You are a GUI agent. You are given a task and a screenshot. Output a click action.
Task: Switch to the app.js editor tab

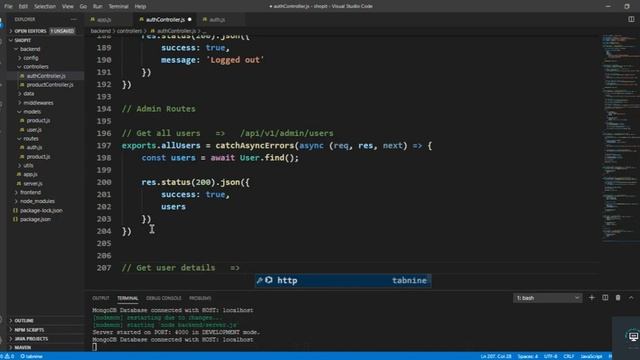(x=109, y=20)
